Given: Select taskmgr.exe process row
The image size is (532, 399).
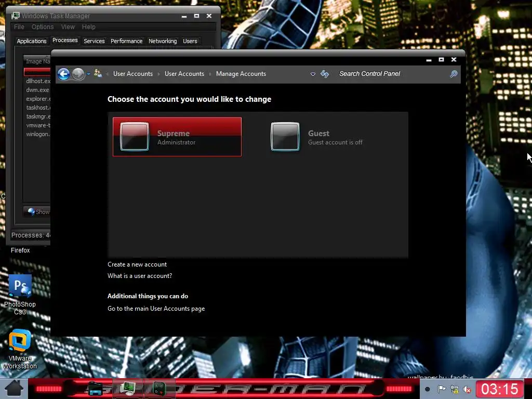Looking at the screenshot, I should click(37, 116).
